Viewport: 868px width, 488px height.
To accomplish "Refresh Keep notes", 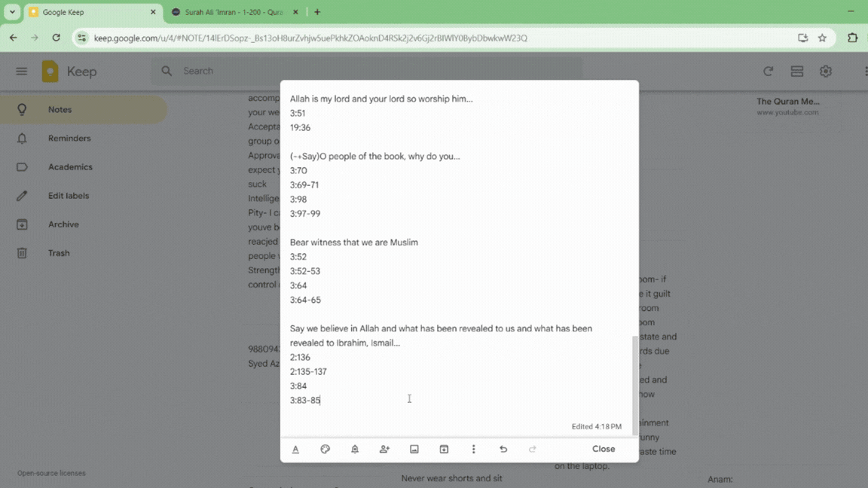I will point(768,72).
